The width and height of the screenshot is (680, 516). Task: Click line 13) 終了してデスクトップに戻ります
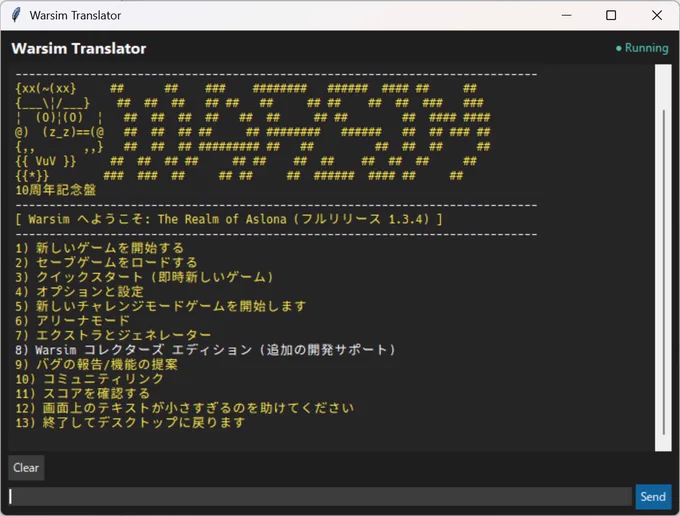coord(130,422)
